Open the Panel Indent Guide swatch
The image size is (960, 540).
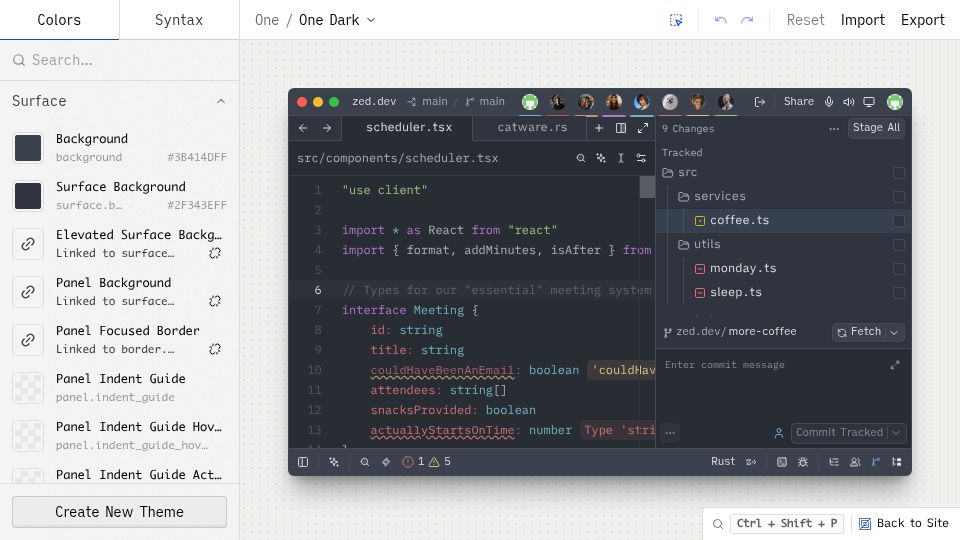[28, 388]
